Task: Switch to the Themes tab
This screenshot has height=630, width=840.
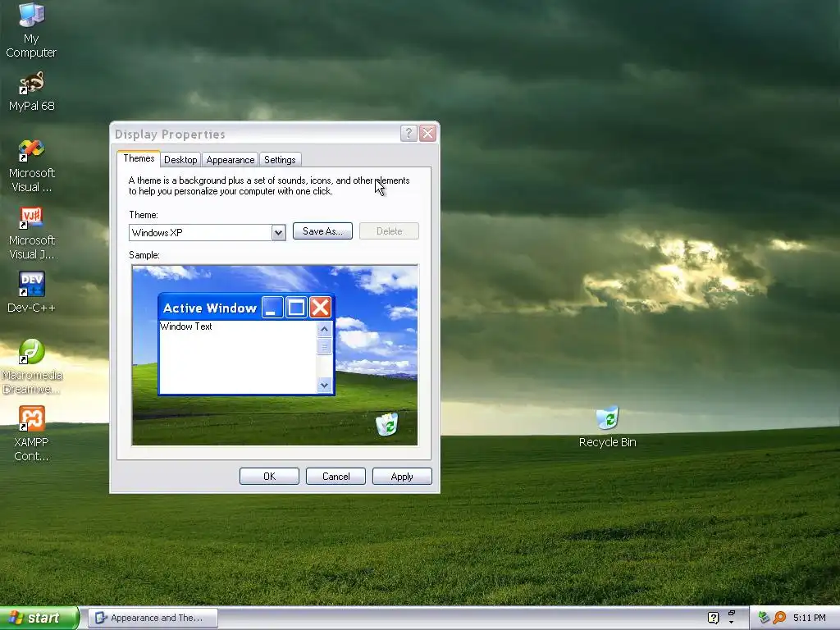Action: tap(139, 158)
